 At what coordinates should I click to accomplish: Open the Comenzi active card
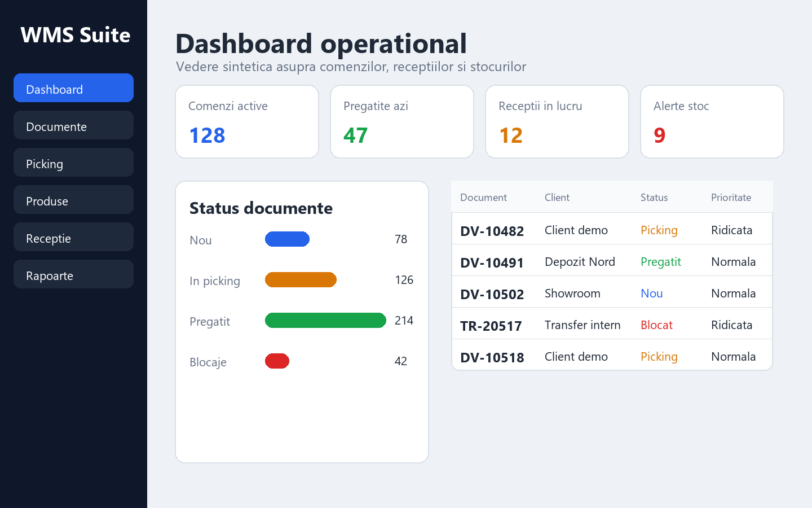(x=247, y=122)
